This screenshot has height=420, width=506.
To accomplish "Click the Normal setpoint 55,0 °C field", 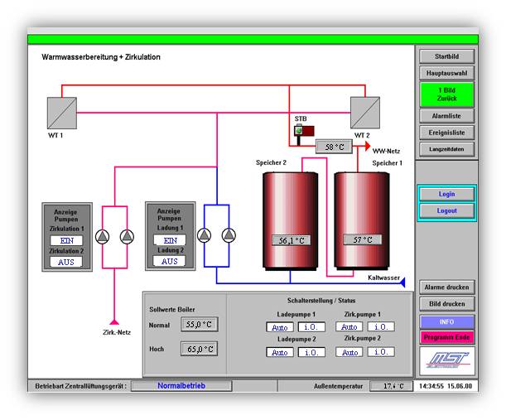I will pos(199,325).
